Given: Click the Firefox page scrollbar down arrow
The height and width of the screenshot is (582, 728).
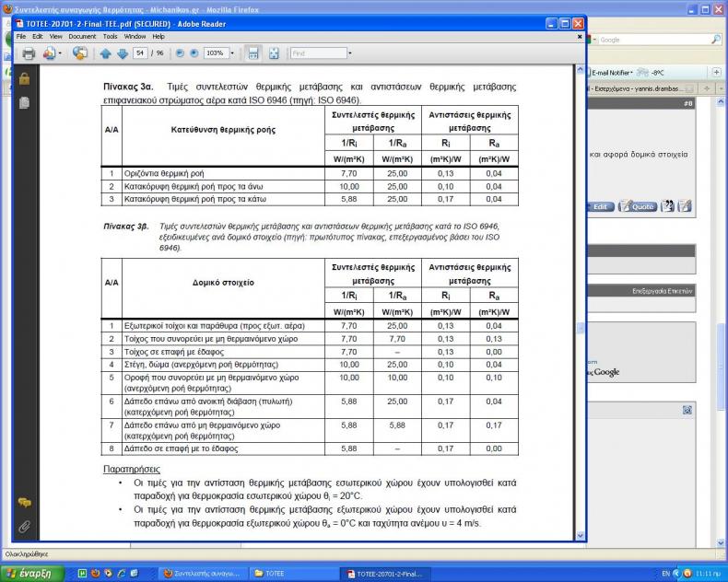Looking at the screenshot, I should point(721,542).
